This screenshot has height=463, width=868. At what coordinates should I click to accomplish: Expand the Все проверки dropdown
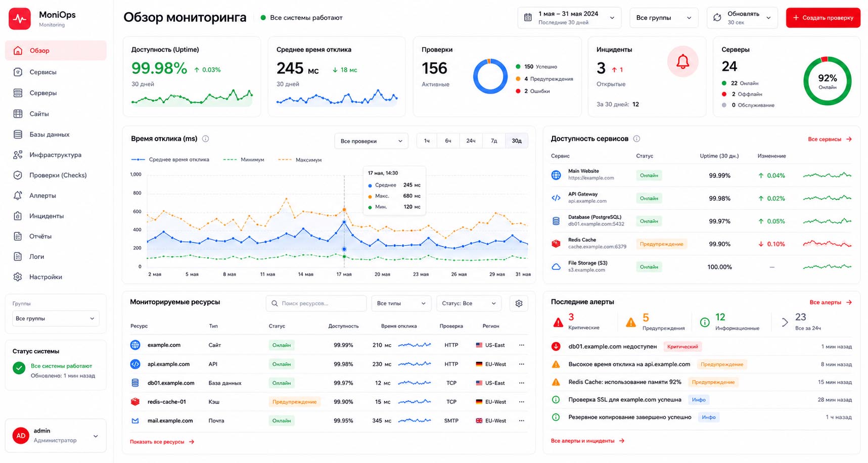click(371, 141)
